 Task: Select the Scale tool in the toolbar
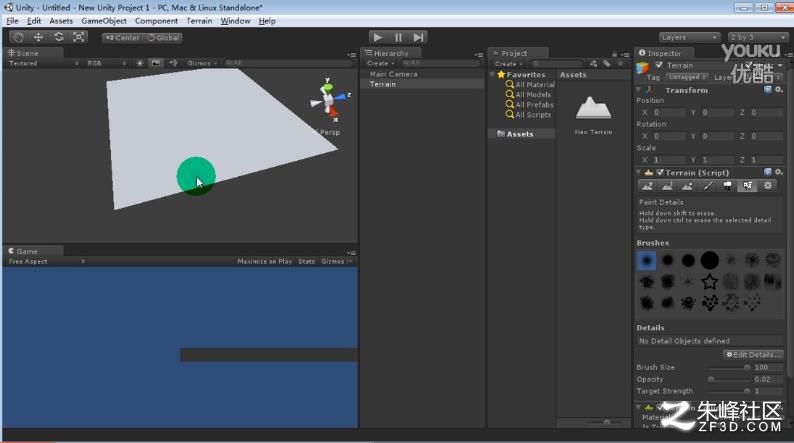(78, 37)
